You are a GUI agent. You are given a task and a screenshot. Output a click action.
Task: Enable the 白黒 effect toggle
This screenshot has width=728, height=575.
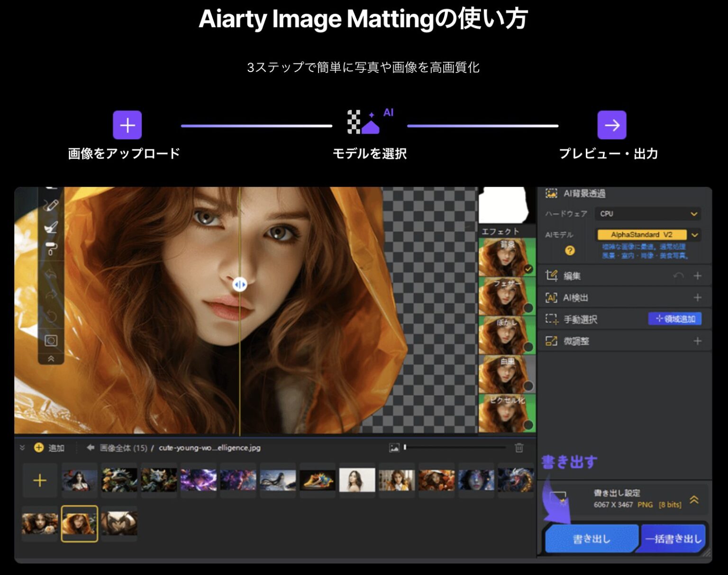pos(529,384)
